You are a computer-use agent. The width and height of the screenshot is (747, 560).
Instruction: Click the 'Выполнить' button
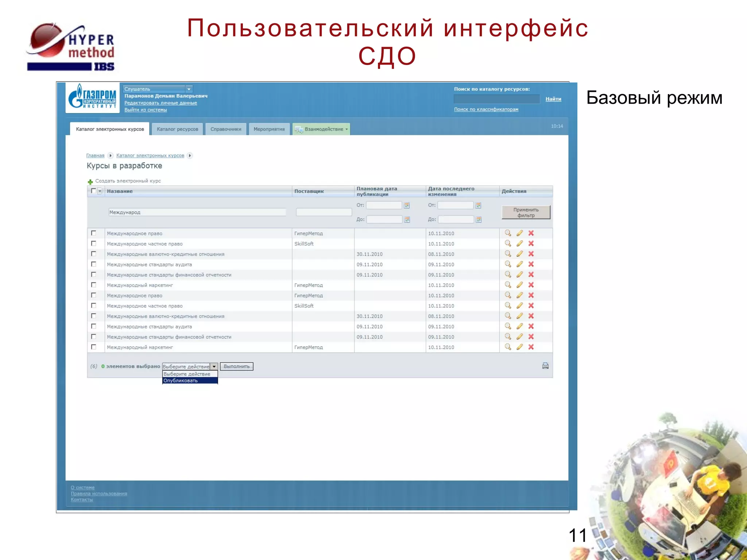coord(237,366)
